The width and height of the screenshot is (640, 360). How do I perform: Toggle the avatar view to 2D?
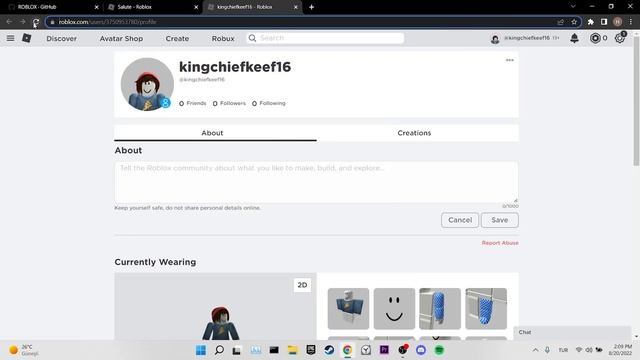point(302,285)
